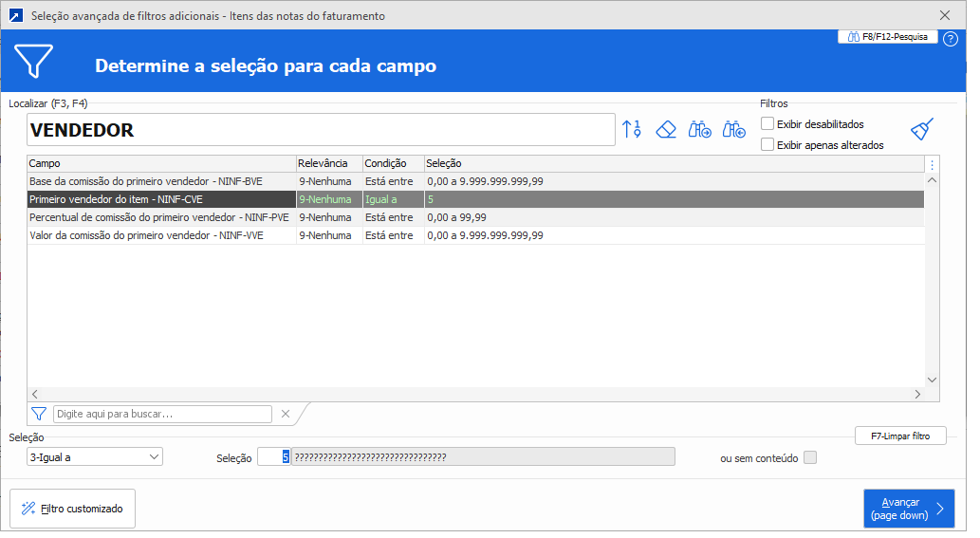
Task: Sort by the Campo column header
Action: pos(164,166)
